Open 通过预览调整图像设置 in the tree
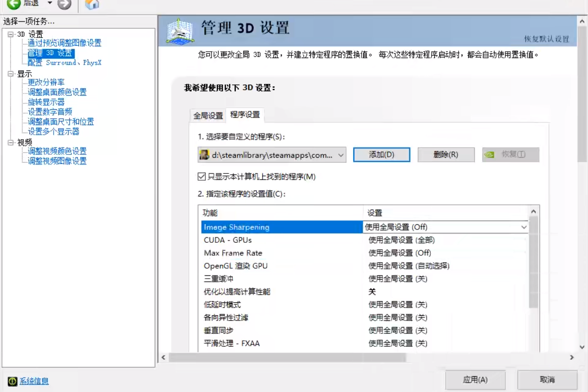 coord(64,43)
